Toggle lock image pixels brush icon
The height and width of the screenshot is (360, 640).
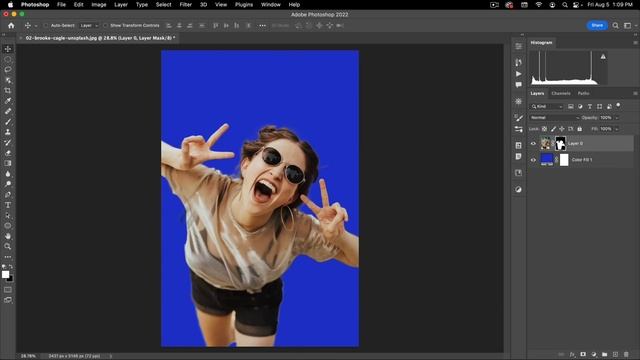pos(553,129)
